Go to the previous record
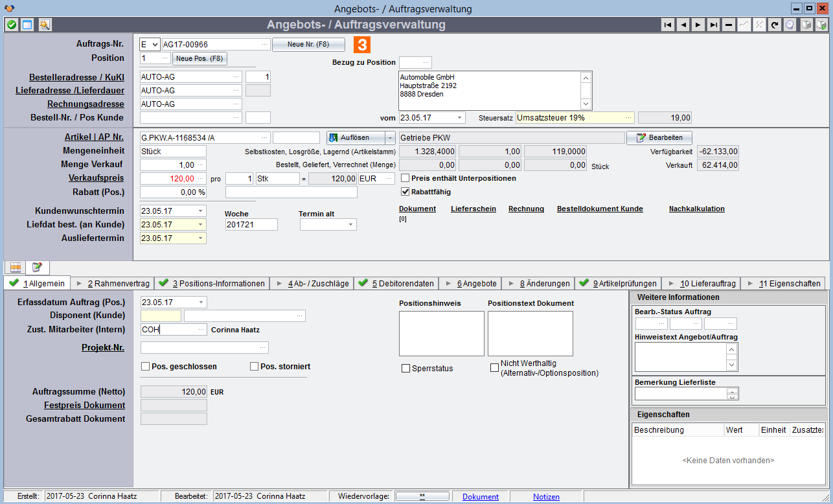This screenshot has width=833, height=504. (683, 25)
